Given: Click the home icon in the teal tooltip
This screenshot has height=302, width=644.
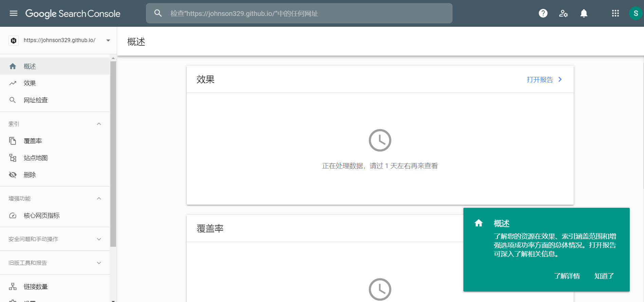Looking at the screenshot, I should 479,223.
